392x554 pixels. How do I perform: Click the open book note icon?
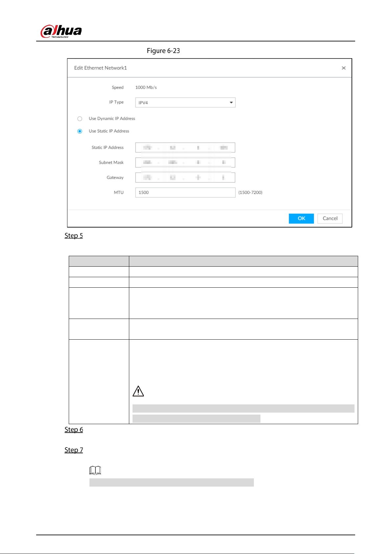pos(95,470)
